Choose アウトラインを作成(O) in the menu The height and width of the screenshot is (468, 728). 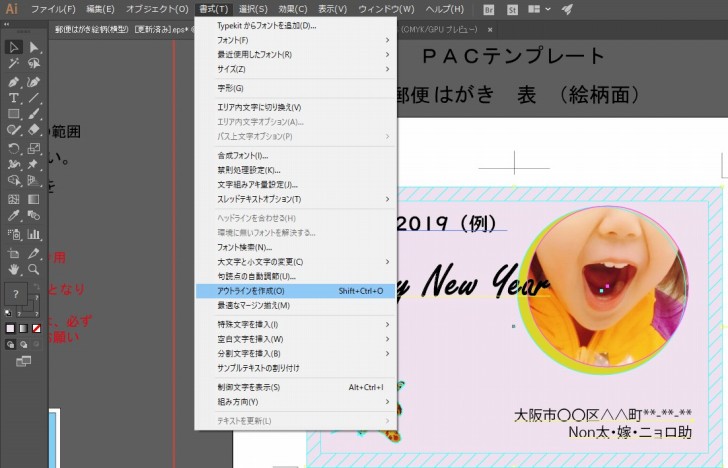click(296, 291)
